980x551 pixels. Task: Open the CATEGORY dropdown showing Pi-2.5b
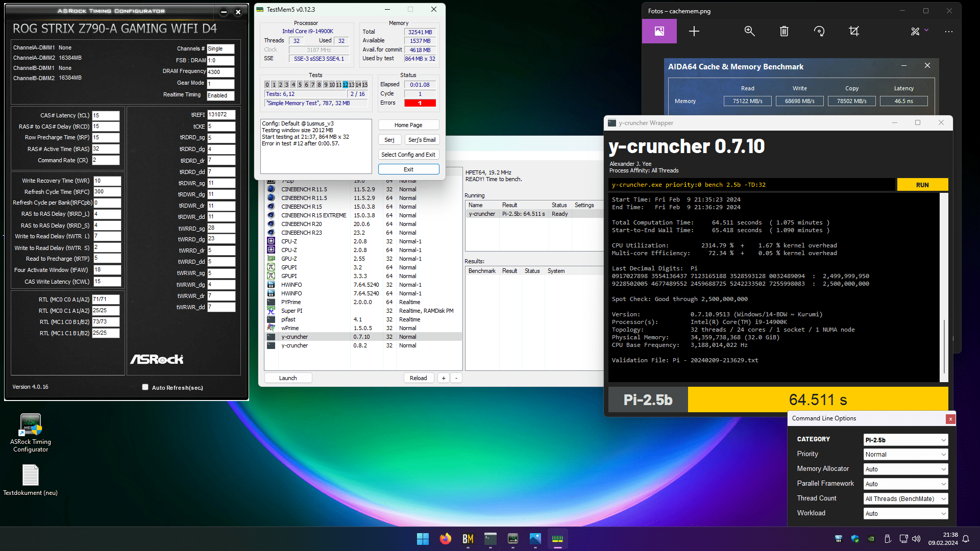click(x=905, y=440)
